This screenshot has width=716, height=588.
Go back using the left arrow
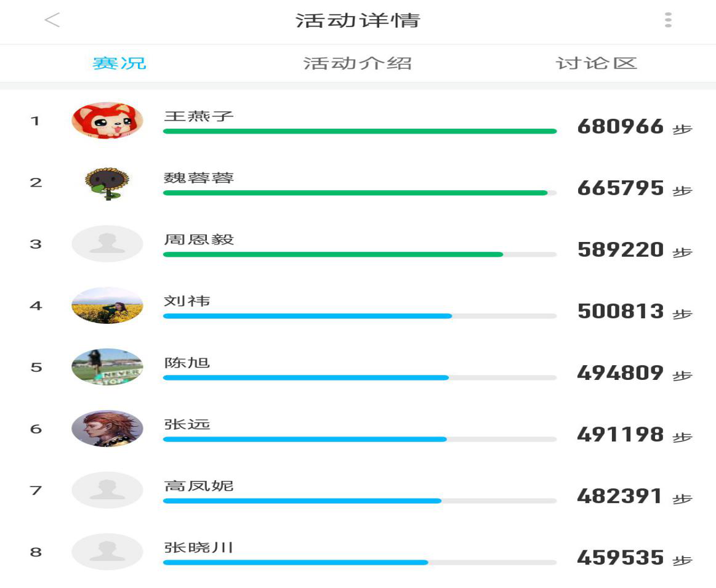52,20
